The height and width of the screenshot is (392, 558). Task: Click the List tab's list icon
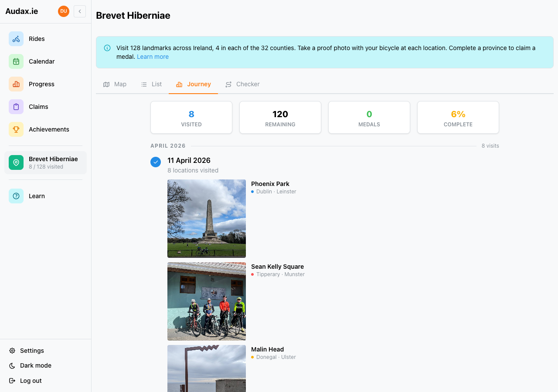tap(144, 84)
